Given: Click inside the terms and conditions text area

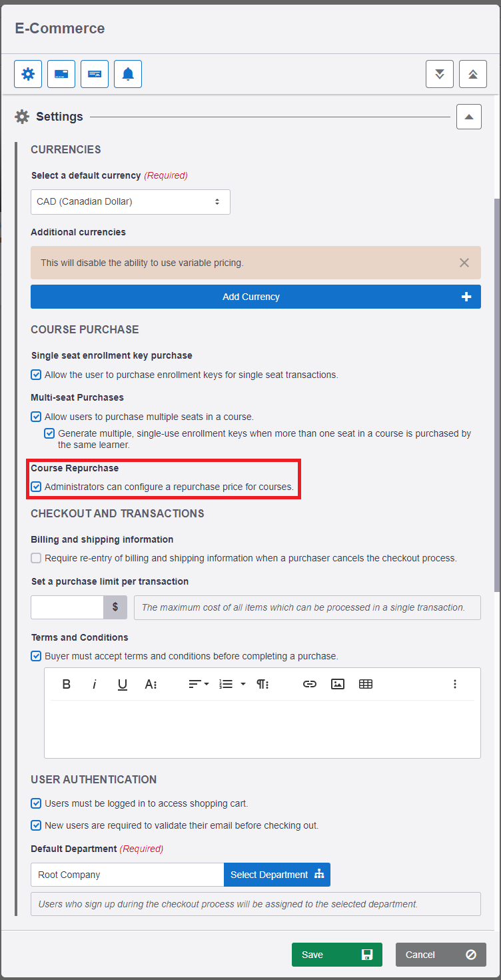Looking at the screenshot, I should (262, 728).
